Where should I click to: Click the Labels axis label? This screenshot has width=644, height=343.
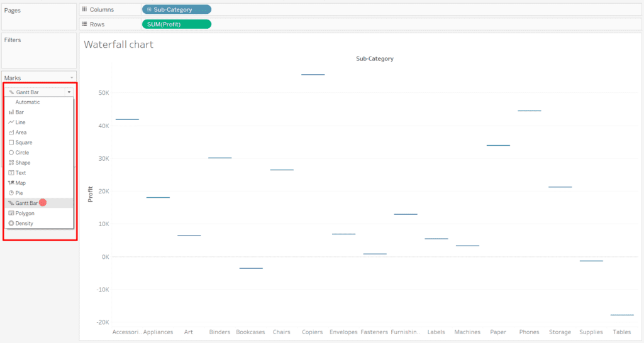[x=436, y=332]
